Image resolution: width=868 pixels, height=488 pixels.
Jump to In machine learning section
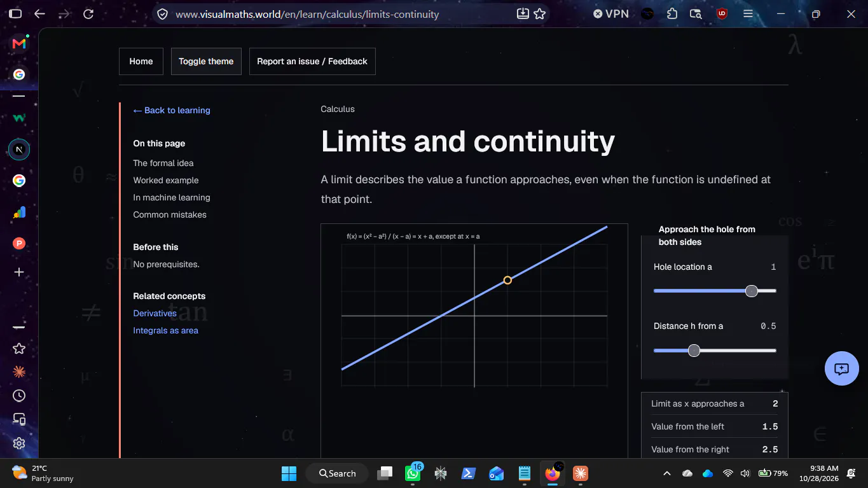pos(172,198)
